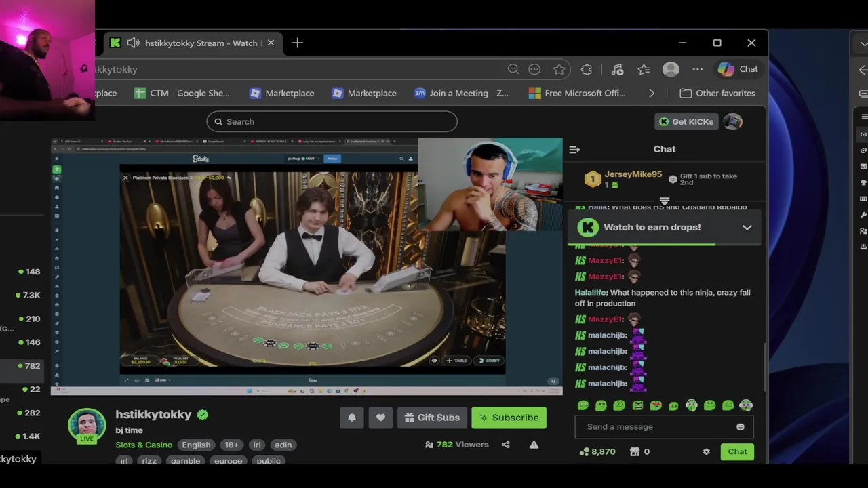868x488 pixels.
Task: Click the streamer webcam overlay
Action: coord(490,185)
